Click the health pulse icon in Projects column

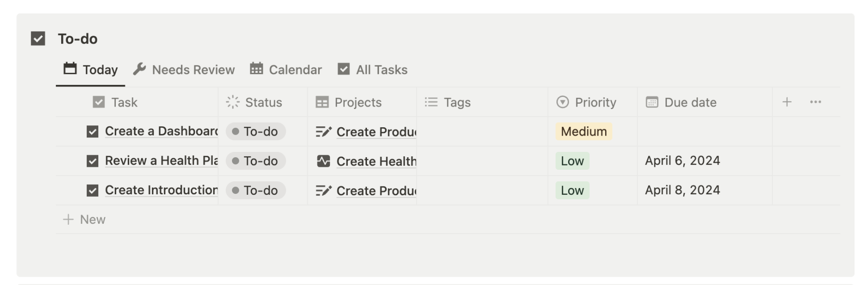(x=323, y=161)
